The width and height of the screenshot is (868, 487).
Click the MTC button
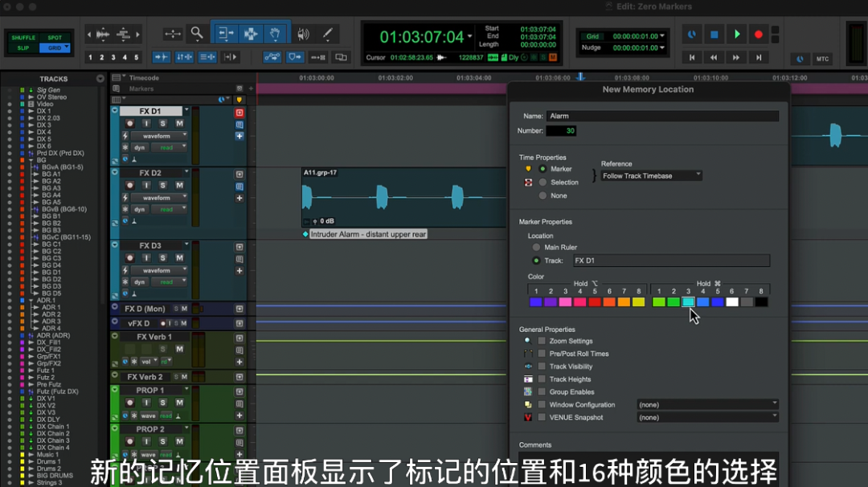click(822, 59)
